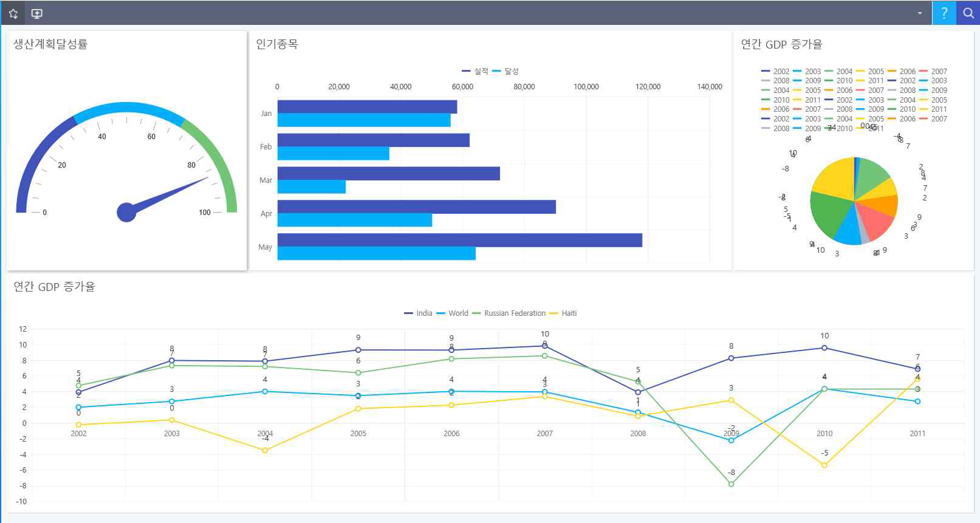The image size is (980, 523).
Task: Click the search magnifier icon
Action: pos(968,13)
